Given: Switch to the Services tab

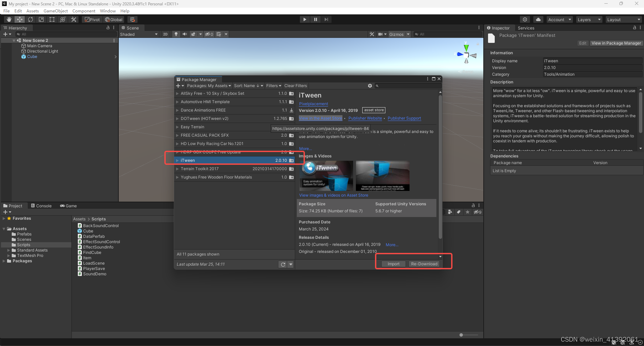Looking at the screenshot, I should (x=526, y=28).
